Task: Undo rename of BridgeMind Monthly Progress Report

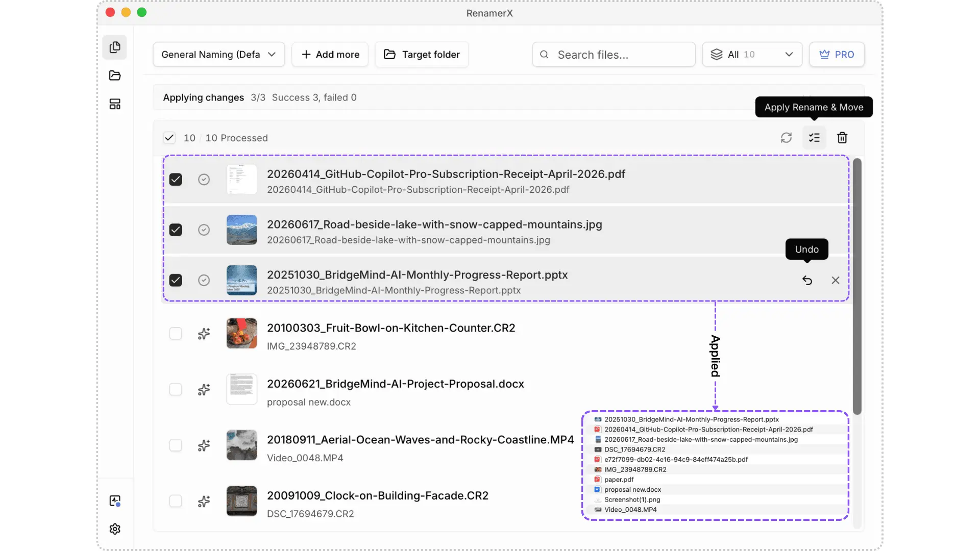Action: pos(807,280)
